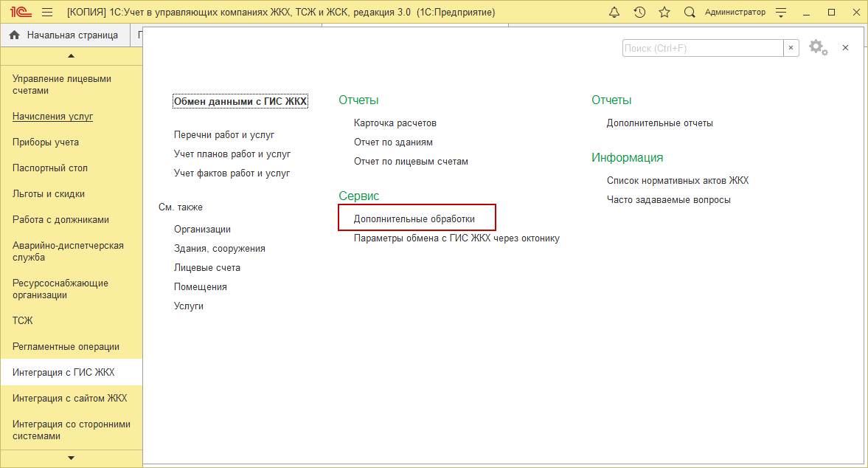Open section Работа с должниками
The width and height of the screenshot is (868, 468).
(61, 220)
